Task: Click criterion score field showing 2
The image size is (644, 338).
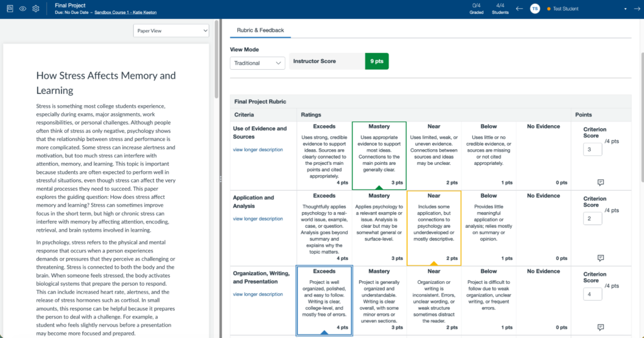Action: pyautogui.click(x=592, y=218)
